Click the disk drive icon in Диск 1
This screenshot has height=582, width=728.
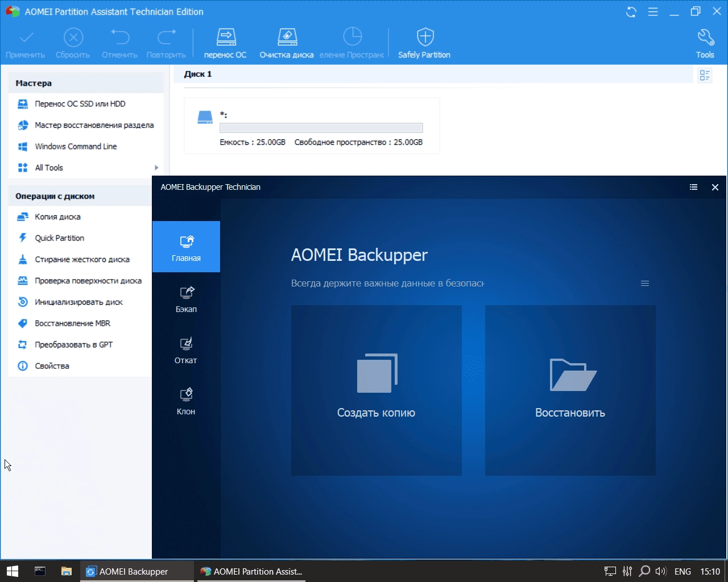(x=205, y=117)
